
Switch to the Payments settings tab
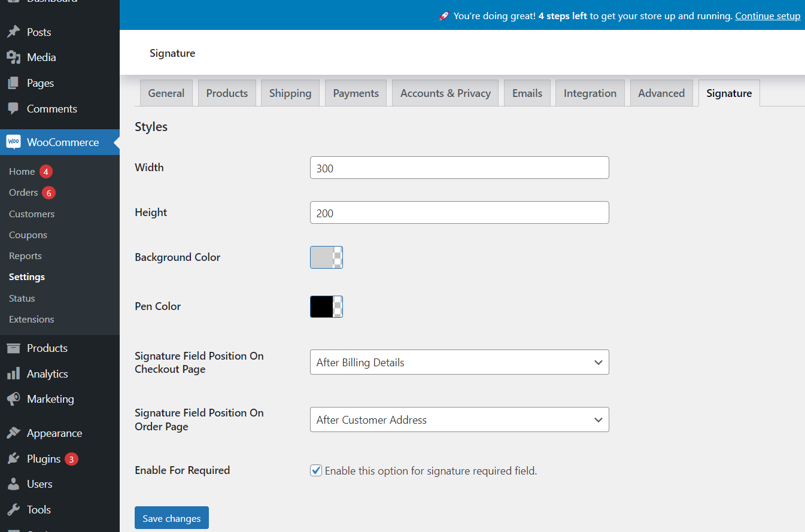click(356, 93)
